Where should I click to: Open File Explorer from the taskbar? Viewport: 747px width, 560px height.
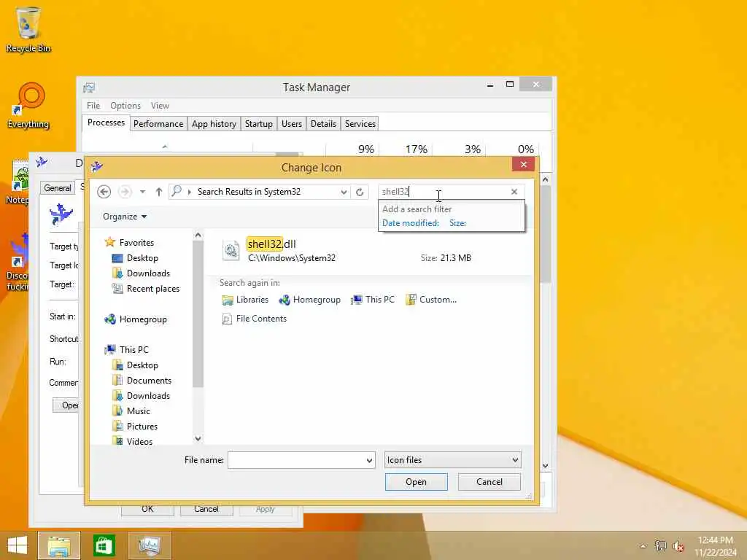coord(59,545)
